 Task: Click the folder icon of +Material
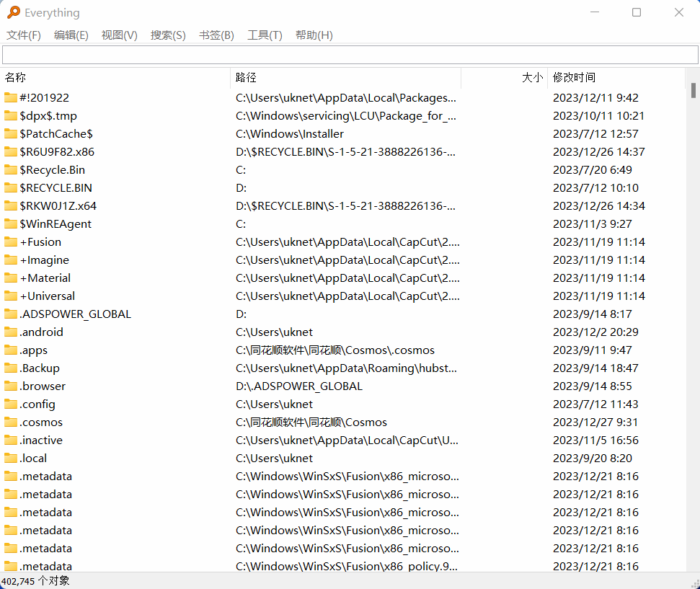(x=11, y=278)
